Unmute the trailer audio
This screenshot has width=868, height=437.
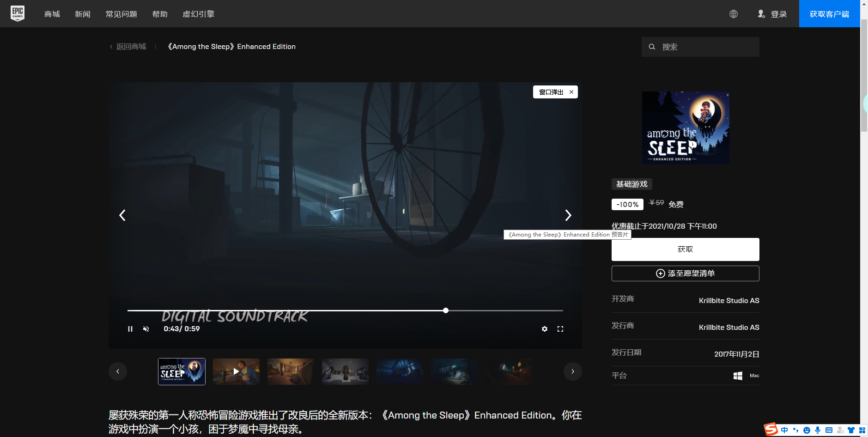pyautogui.click(x=146, y=328)
